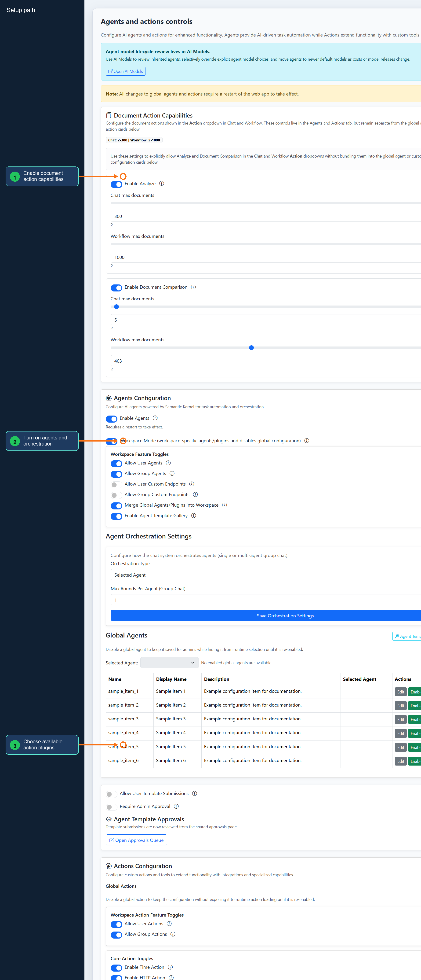
Task: Click the 'Chat: 2-300 | Workflow: 2-1000' badge
Action: (x=134, y=140)
